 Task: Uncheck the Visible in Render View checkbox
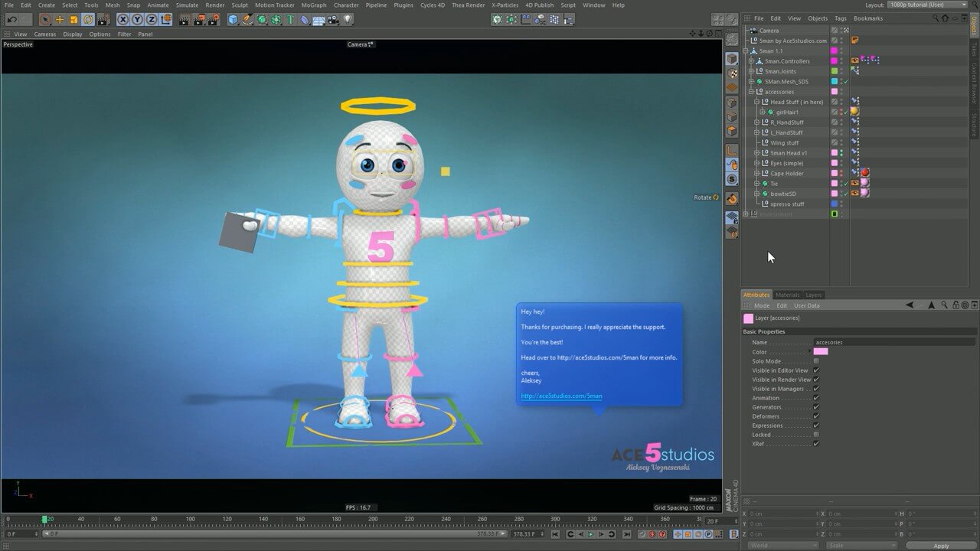tap(816, 380)
